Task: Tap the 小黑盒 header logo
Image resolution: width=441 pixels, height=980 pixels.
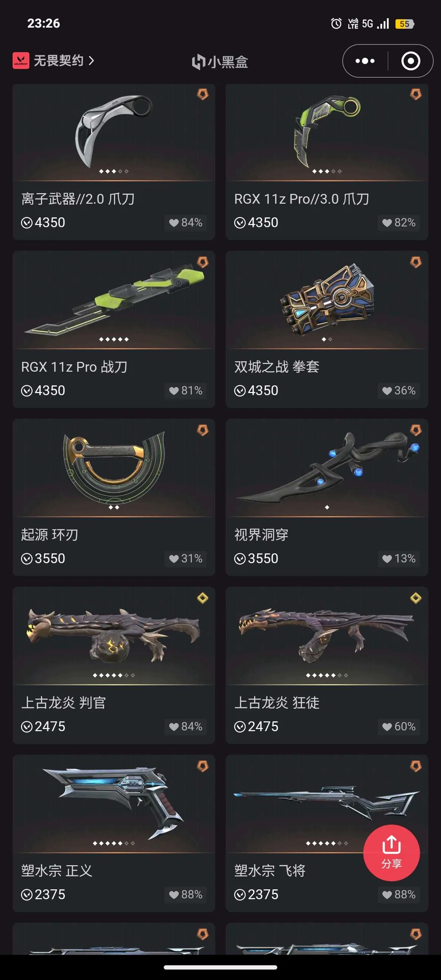Action: [220, 62]
